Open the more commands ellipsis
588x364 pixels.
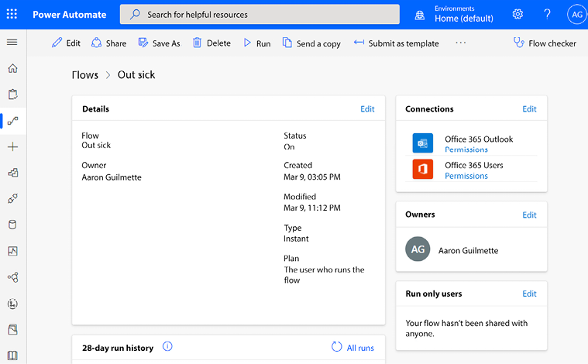point(460,43)
